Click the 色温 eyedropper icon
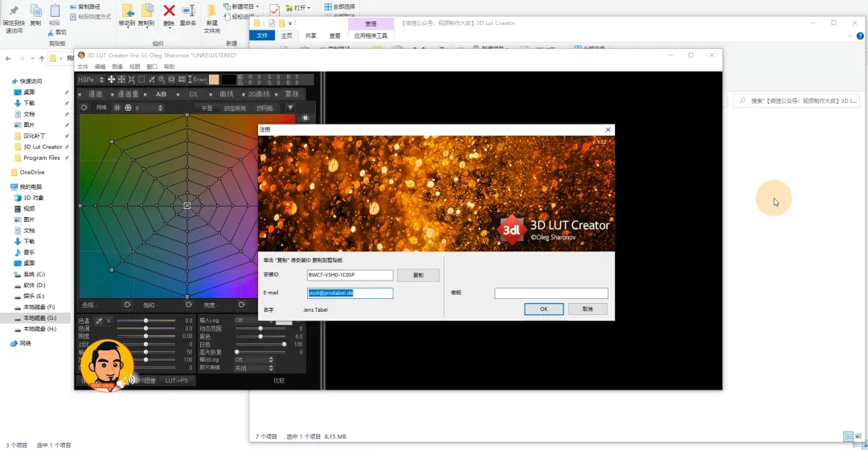This screenshot has height=450, width=868. coord(99,321)
